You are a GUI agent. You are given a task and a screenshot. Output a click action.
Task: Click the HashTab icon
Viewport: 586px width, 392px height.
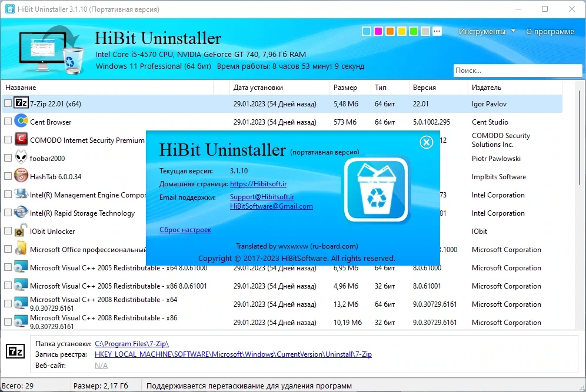(21, 176)
